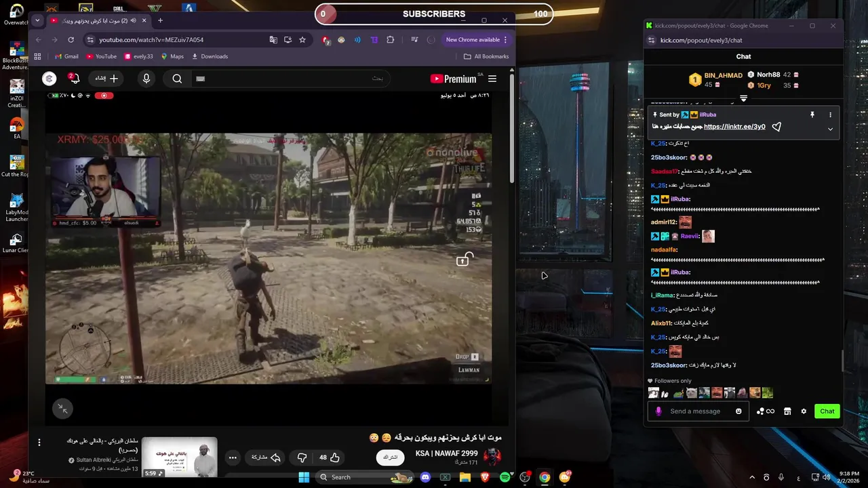Open the Maps bookmark

(x=172, y=56)
